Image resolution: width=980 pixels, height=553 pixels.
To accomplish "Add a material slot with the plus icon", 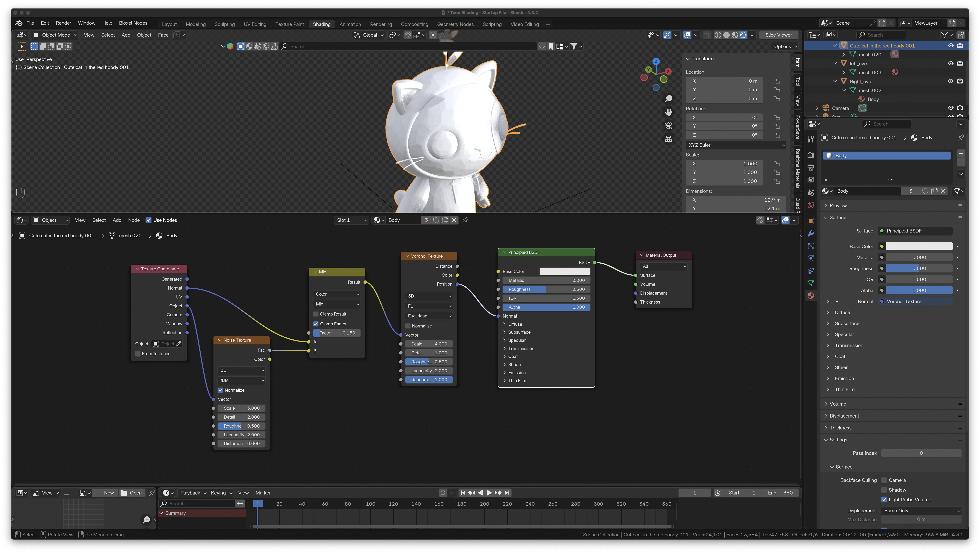I will coord(961,154).
